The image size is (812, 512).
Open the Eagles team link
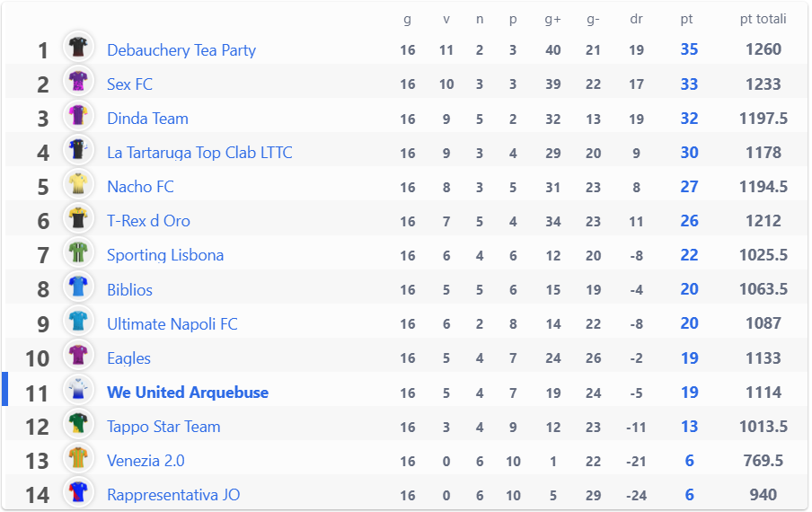click(128, 358)
